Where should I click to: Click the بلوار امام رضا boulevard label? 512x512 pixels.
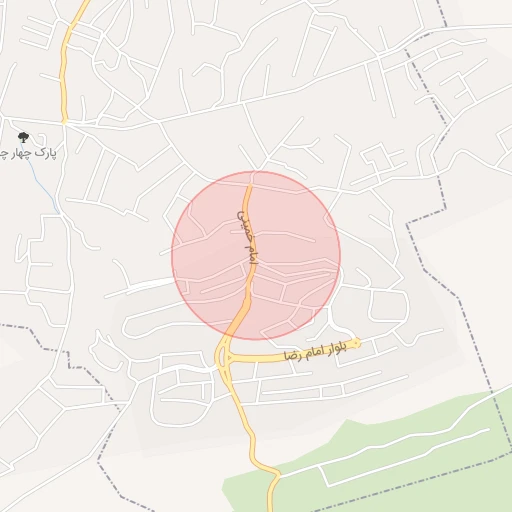315,351
